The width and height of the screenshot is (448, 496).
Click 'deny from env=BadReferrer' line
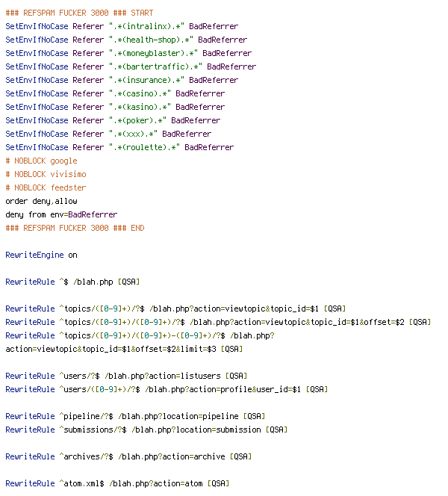pos(61,214)
